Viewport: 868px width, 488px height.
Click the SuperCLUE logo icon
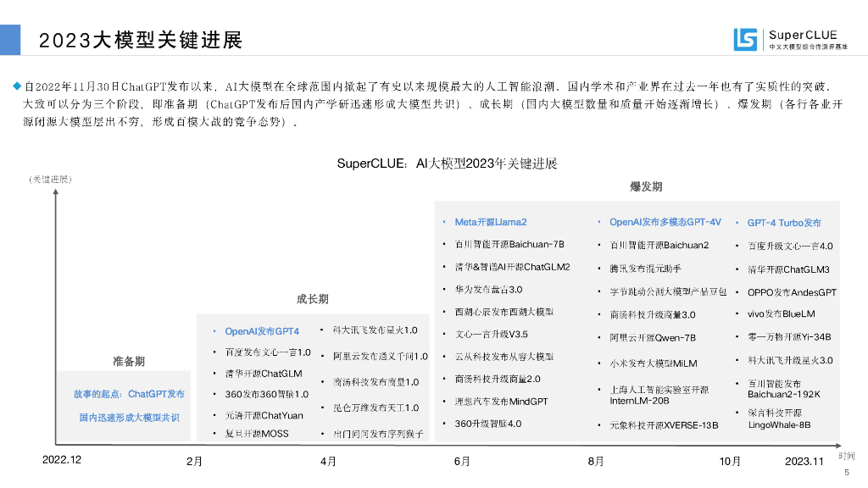pos(746,39)
